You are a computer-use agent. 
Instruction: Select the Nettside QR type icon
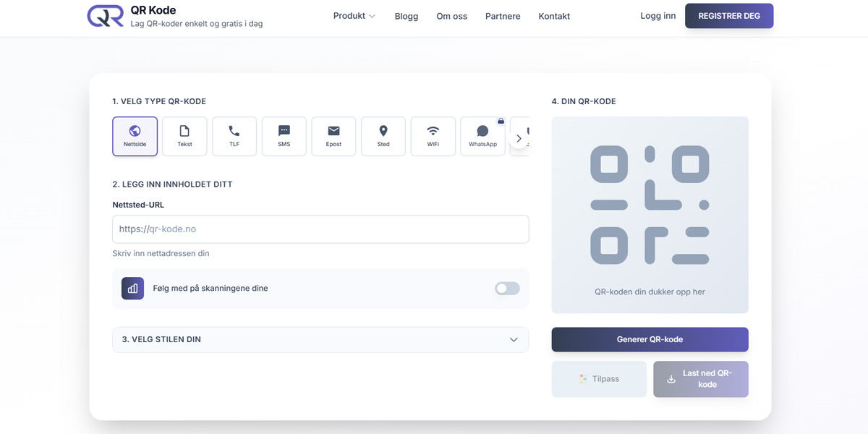point(135,136)
